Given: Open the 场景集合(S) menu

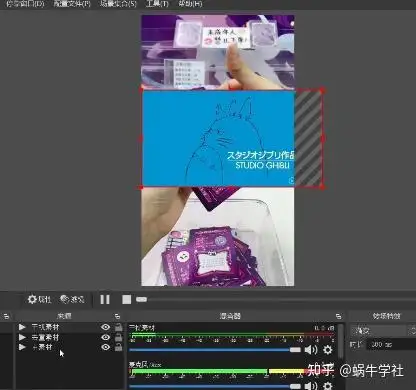Looking at the screenshot, I should (x=118, y=4).
